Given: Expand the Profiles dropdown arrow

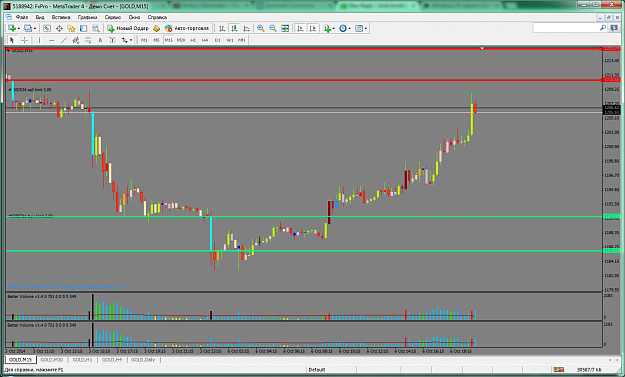Looking at the screenshot, I should coord(35,29).
